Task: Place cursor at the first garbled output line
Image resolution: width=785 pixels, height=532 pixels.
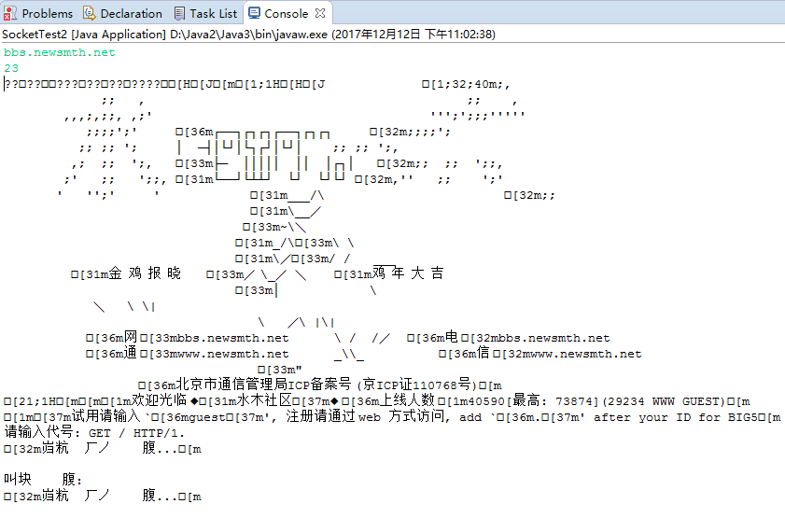Action: (164, 84)
